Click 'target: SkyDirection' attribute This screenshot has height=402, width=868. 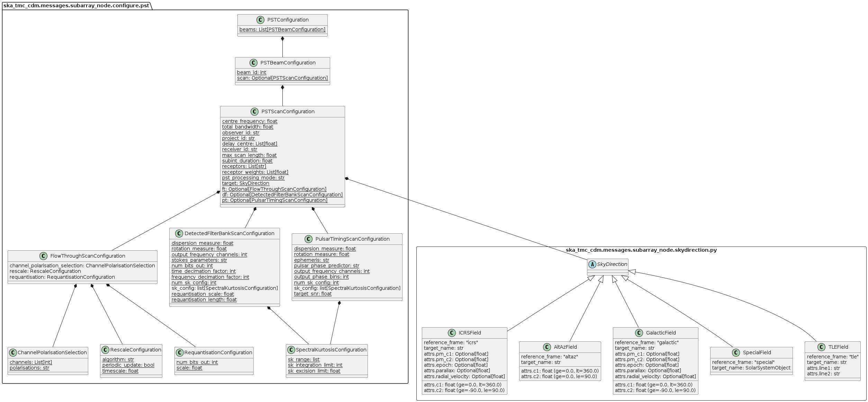click(x=246, y=184)
